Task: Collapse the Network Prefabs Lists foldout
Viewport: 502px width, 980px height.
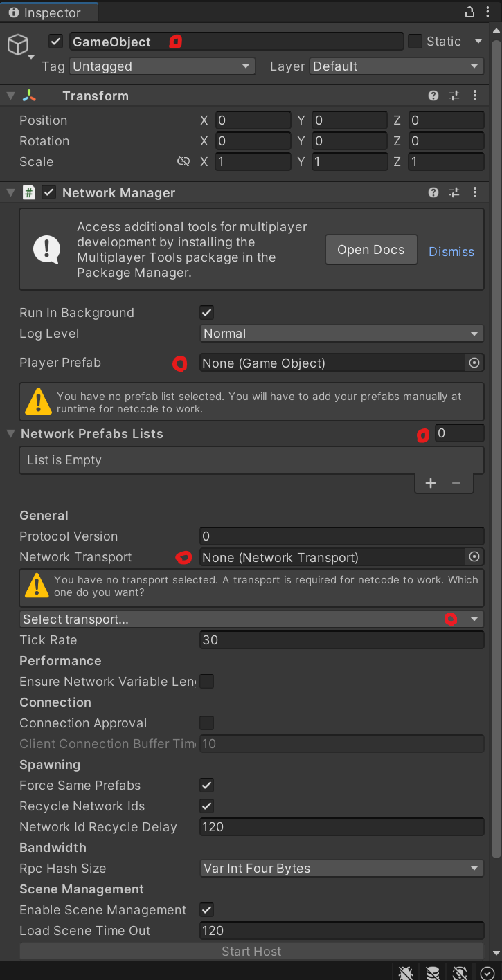Action: pyautogui.click(x=11, y=434)
